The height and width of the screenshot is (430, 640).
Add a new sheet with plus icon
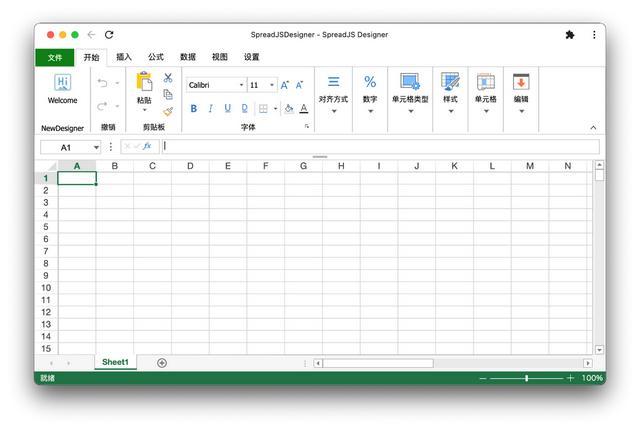(x=162, y=363)
